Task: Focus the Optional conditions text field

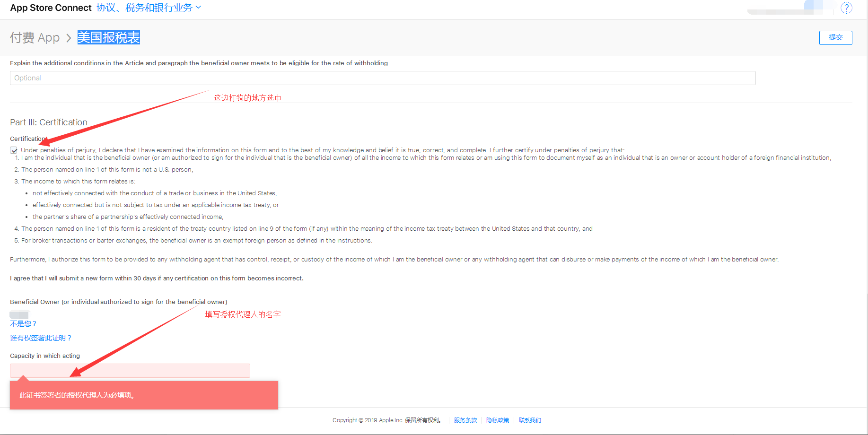Action: pyautogui.click(x=383, y=78)
